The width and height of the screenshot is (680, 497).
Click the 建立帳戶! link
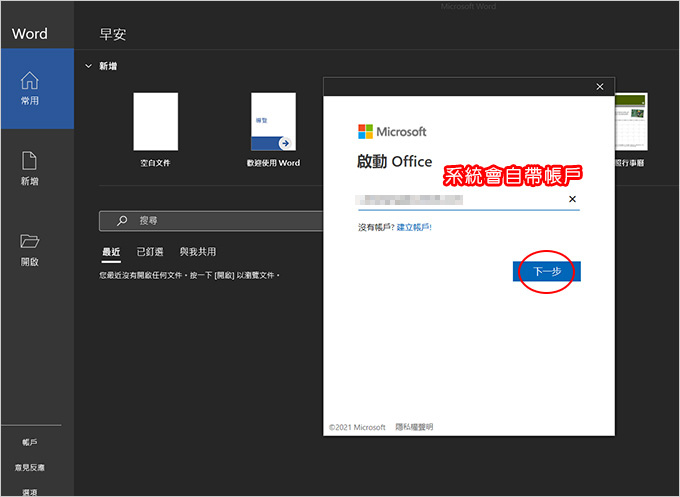(414, 227)
